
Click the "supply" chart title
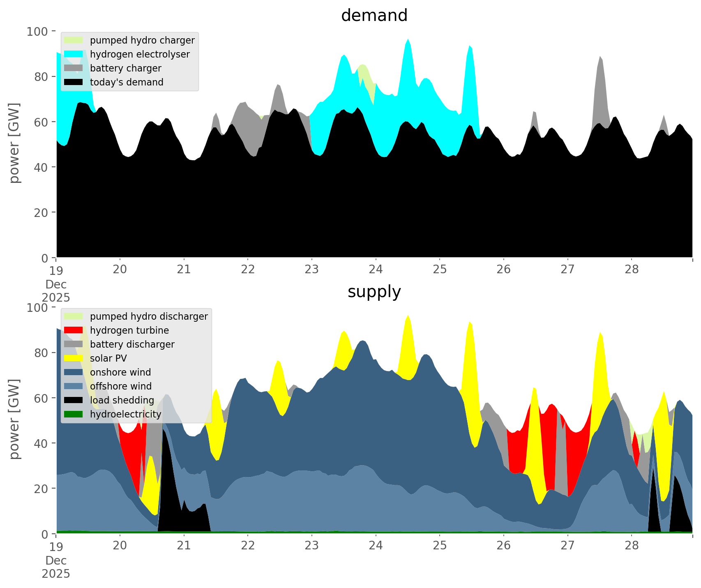[x=374, y=292]
